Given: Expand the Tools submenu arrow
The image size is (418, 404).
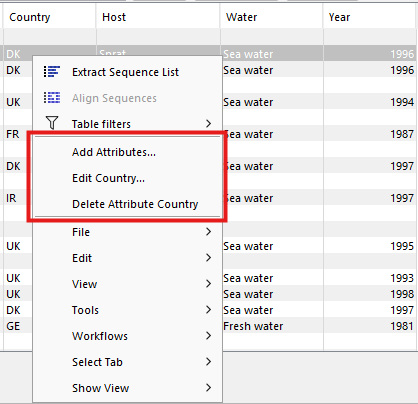Looking at the screenshot, I should point(209,310).
